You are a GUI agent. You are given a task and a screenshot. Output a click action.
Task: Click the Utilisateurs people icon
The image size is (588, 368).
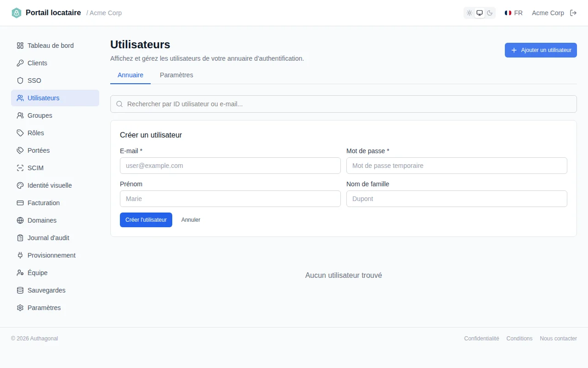coord(20,98)
